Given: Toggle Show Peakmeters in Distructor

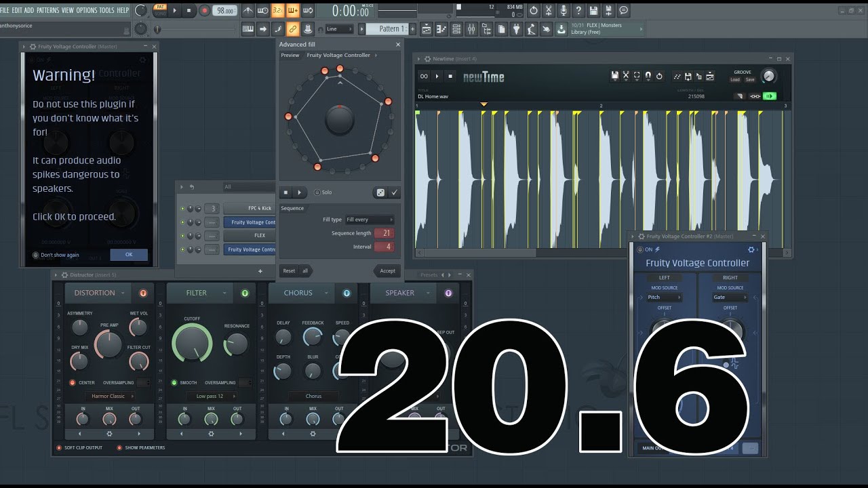Looking at the screenshot, I should coord(141,448).
